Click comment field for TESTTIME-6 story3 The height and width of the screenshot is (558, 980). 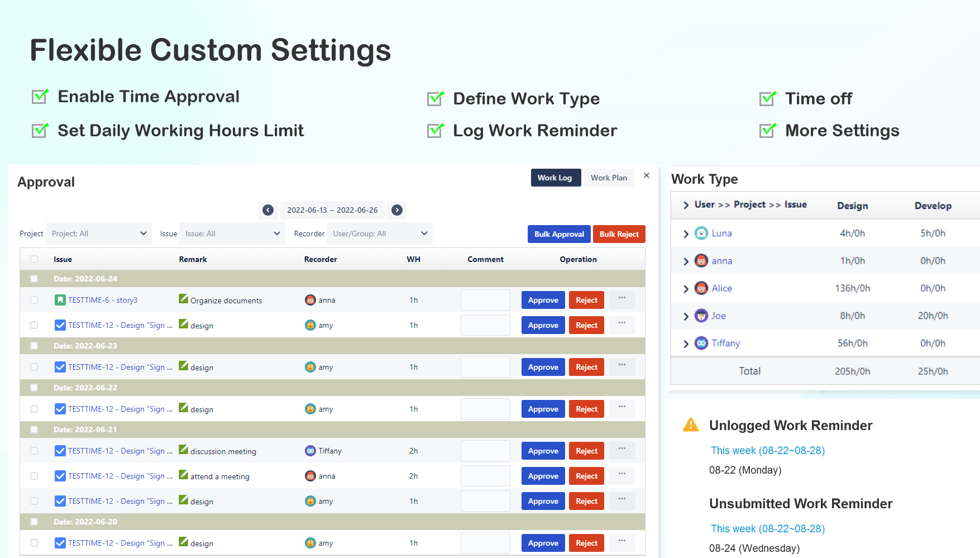click(485, 300)
